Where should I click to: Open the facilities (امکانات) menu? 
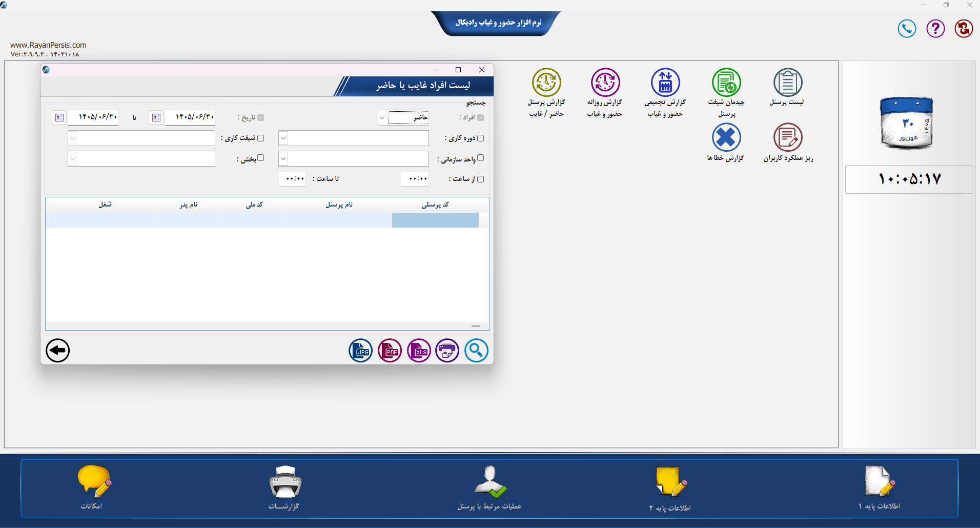click(93, 488)
